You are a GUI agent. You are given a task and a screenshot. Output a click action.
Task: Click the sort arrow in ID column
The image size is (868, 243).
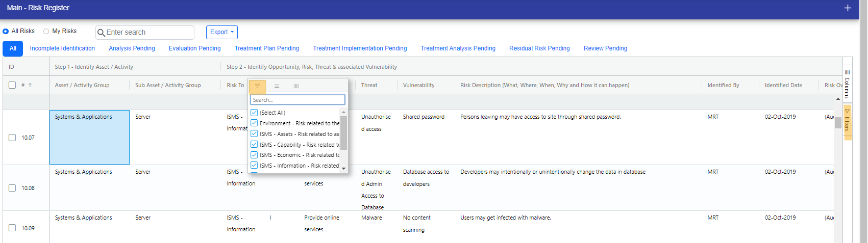click(x=30, y=85)
